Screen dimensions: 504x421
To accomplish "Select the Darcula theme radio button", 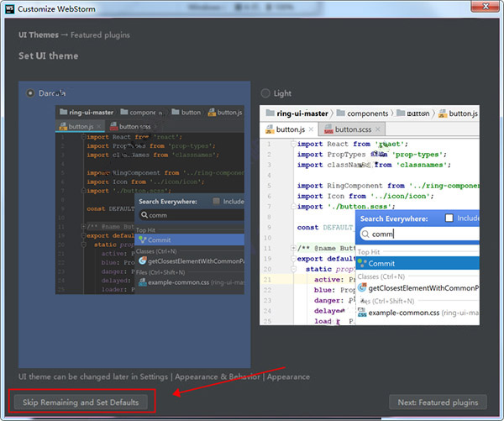I will (31, 92).
